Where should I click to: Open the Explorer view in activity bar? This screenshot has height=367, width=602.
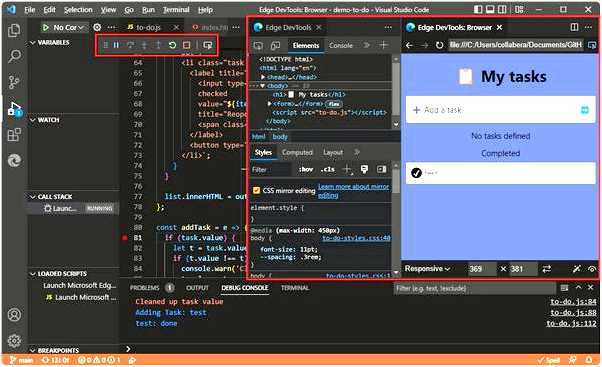14,30
